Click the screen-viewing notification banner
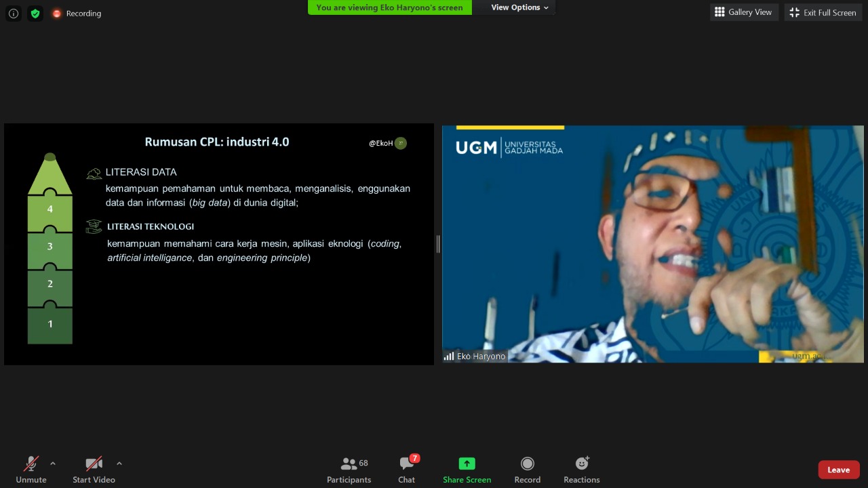868x488 pixels. pos(389,7)
